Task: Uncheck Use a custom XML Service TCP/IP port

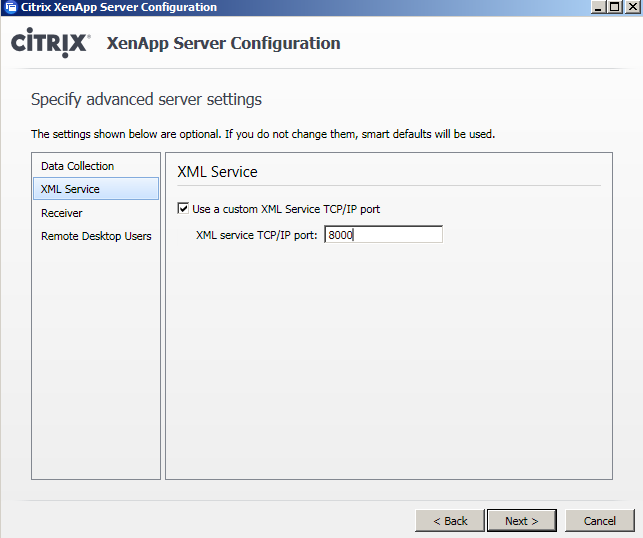Action: coord(183,208)
